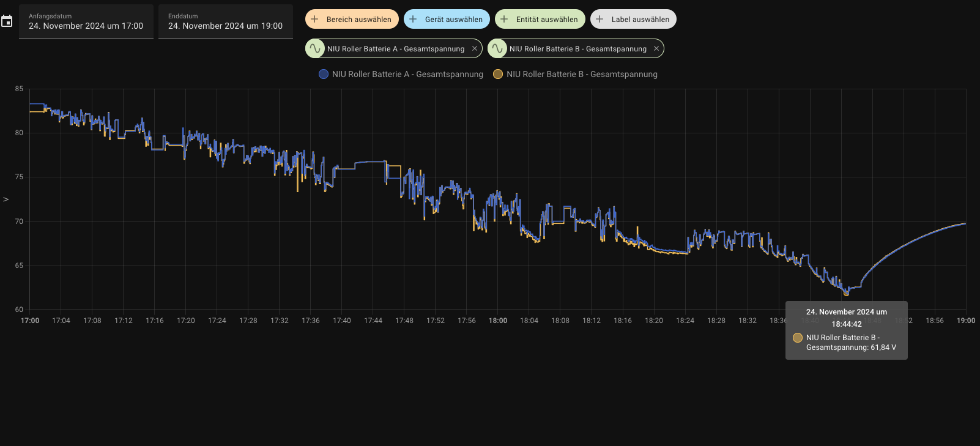This screenshot has width=980, height=446.
Task: Click the plus icon on Label auswählen
Action: [x=600, y=19]
